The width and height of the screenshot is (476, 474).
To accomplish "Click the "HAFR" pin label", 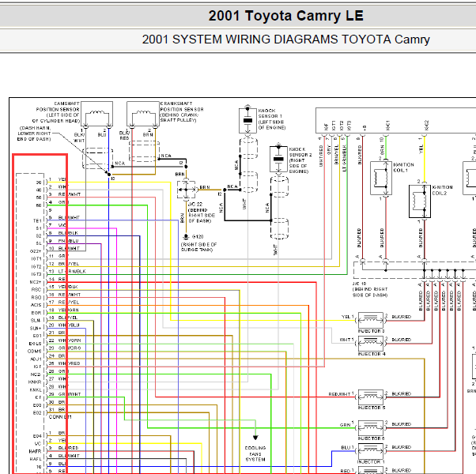I will pos(36,451).
